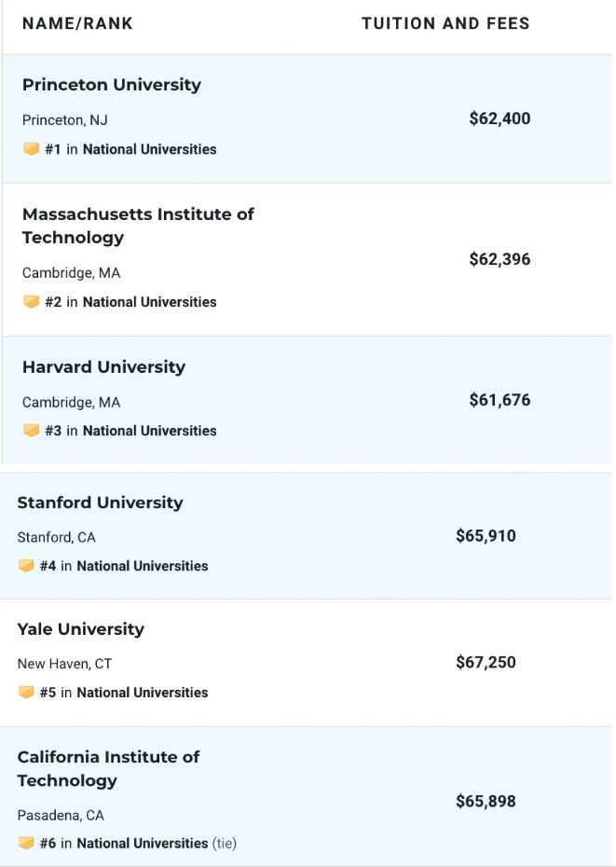Click the ranking badge icon under Harvard University
This screenshot has width=616, height=867.
click(31, 431)
